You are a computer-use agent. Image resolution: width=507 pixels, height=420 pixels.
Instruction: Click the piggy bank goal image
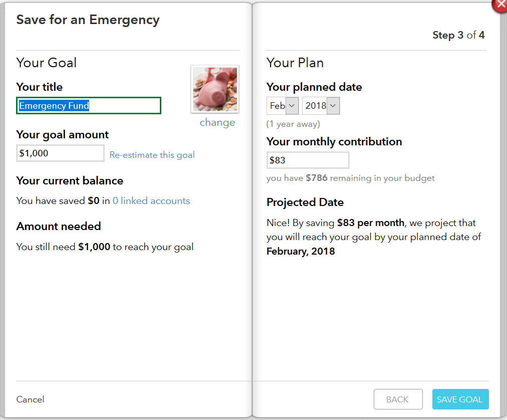coord(215,89)
